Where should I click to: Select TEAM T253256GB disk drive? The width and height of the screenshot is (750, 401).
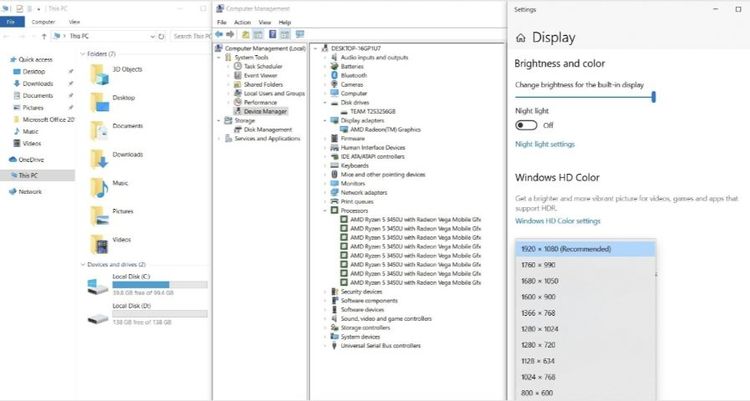point(373,111)
